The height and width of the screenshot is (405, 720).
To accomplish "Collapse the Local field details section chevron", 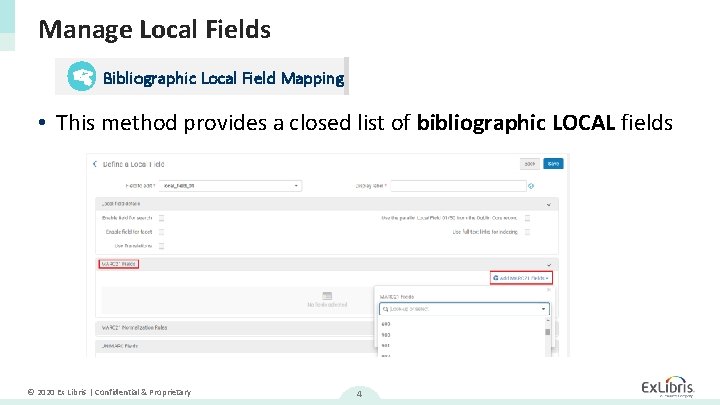I will point(549,204).
